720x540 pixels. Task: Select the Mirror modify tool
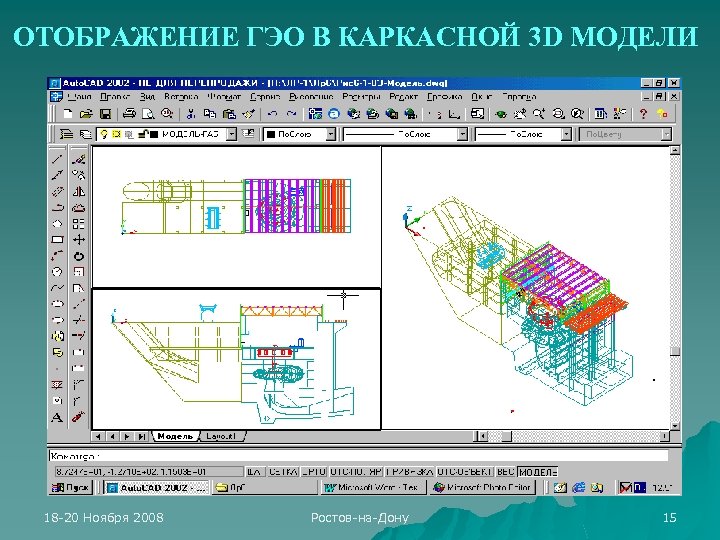79,191
